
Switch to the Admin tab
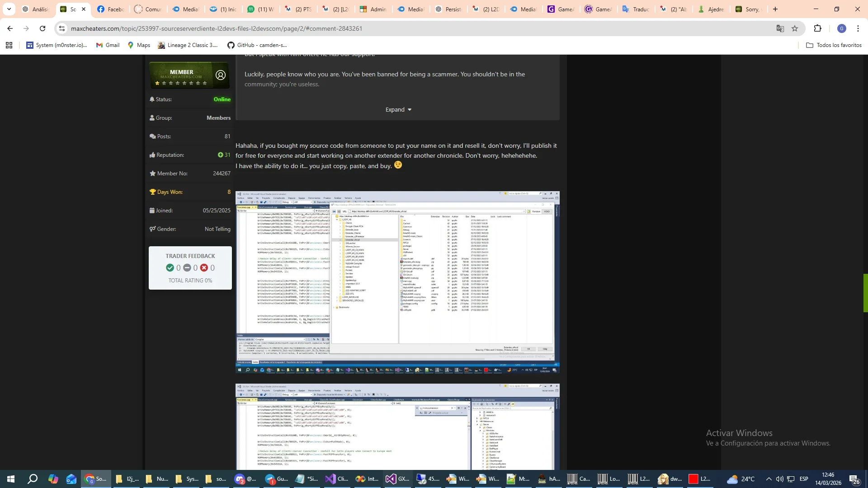(x=373, y=9)
